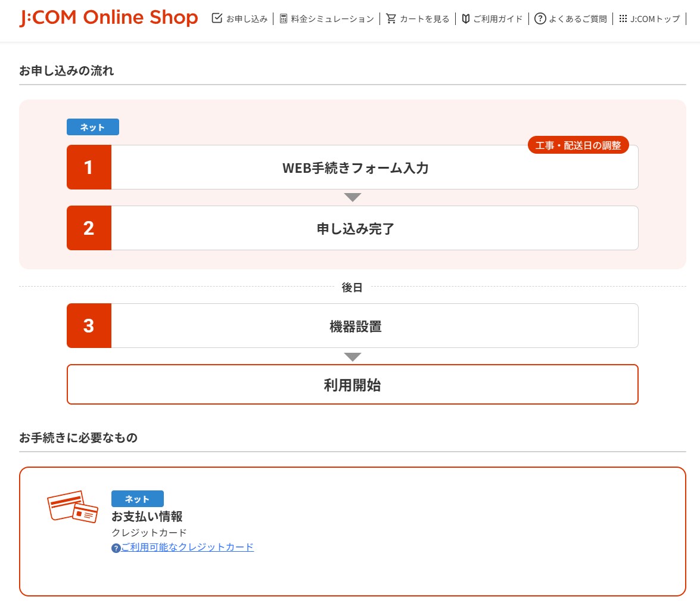Screen dimensions: 700x606
Task: Click the 工事・配送日の調整 red badge
Action: [578, 145]
